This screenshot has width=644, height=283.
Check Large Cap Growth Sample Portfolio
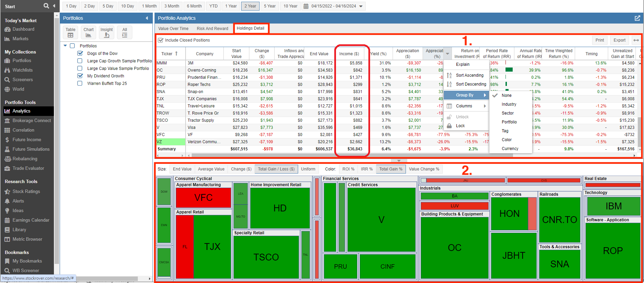click(x=80, y=61)
